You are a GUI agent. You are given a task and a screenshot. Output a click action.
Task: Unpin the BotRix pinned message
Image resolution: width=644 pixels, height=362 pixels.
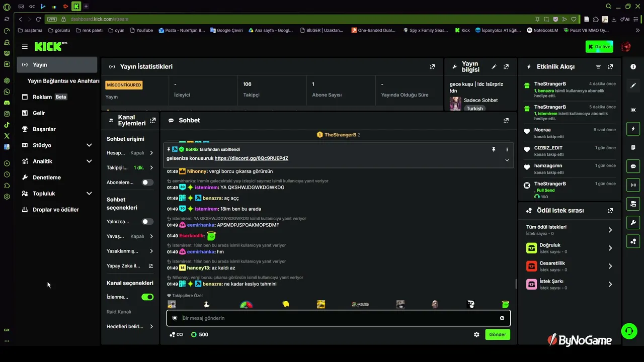point(494,149)
